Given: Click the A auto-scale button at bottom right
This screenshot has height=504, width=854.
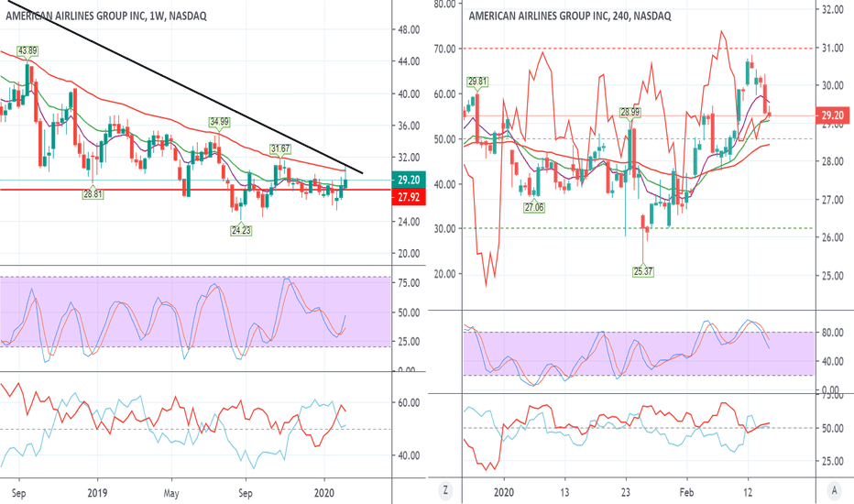Looking at the screenshot, I should pos(834,490).
